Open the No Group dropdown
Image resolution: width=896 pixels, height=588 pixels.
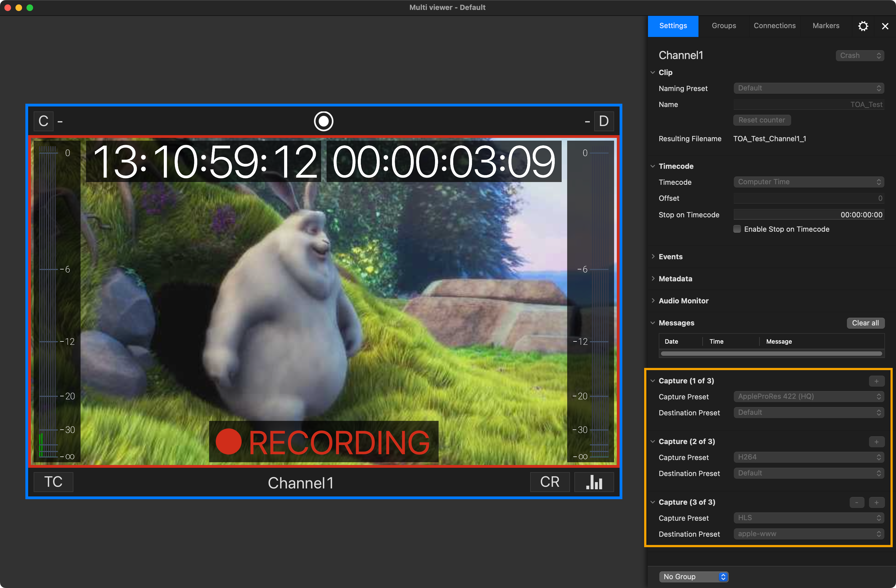[x=694, y=577]
